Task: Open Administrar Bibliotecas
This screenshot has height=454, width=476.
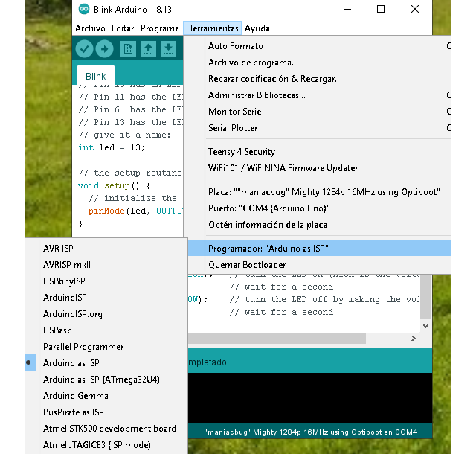Action: tap(257, 95)
